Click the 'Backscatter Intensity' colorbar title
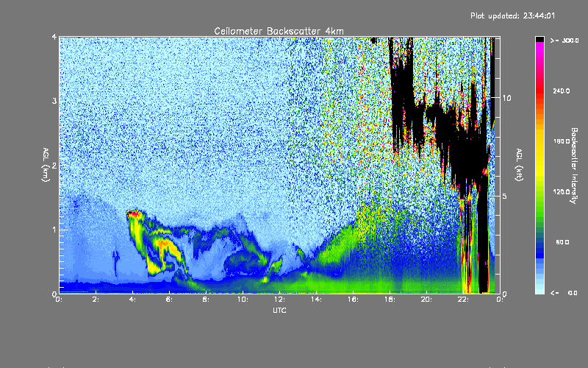Viewport: 588px width, 368px height. (x=574, y=166)
